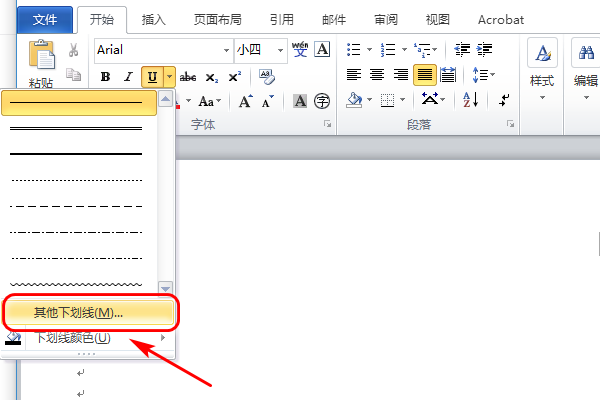The height and width of the screenshot is (400, 600).
Task: Click the Sort A-Z icon
Action: (470, 100)
